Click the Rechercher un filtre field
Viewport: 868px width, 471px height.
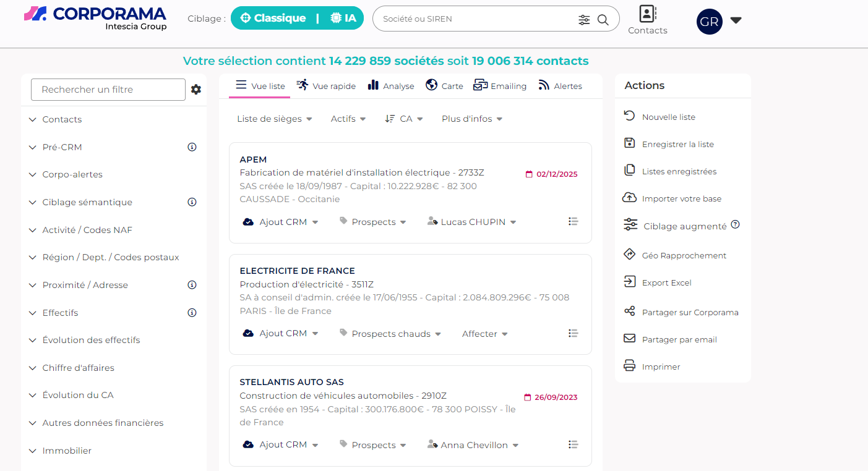click(x=108, y=90)
